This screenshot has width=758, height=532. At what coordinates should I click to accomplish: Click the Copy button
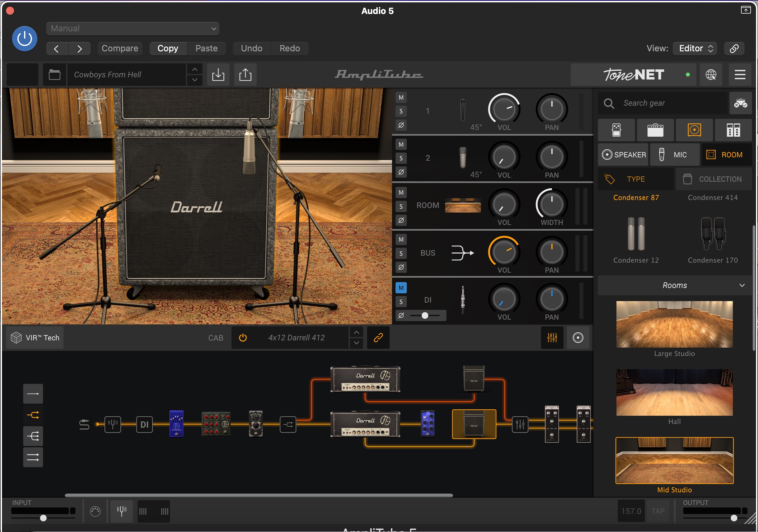coord(168,49)
